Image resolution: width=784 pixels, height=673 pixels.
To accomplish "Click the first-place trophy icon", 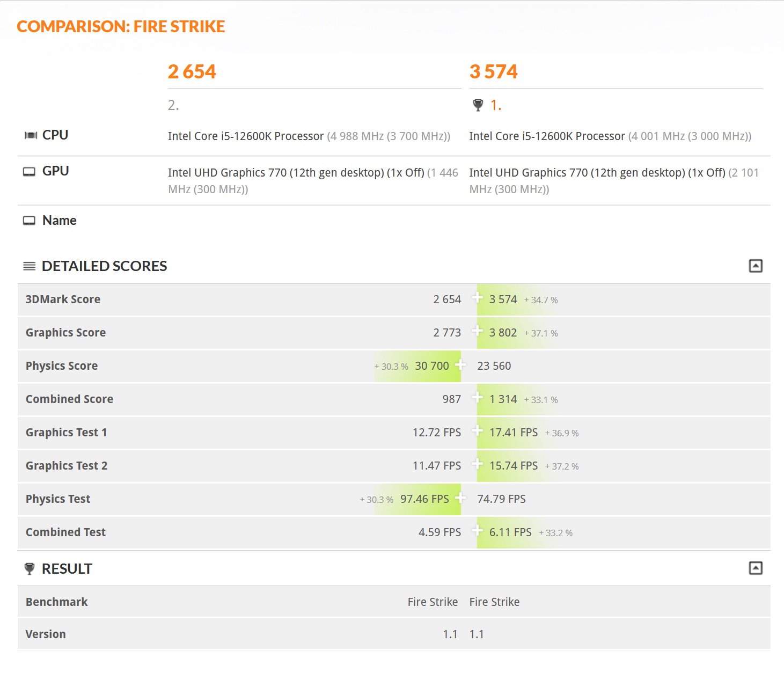I will (x=478, y=105).
